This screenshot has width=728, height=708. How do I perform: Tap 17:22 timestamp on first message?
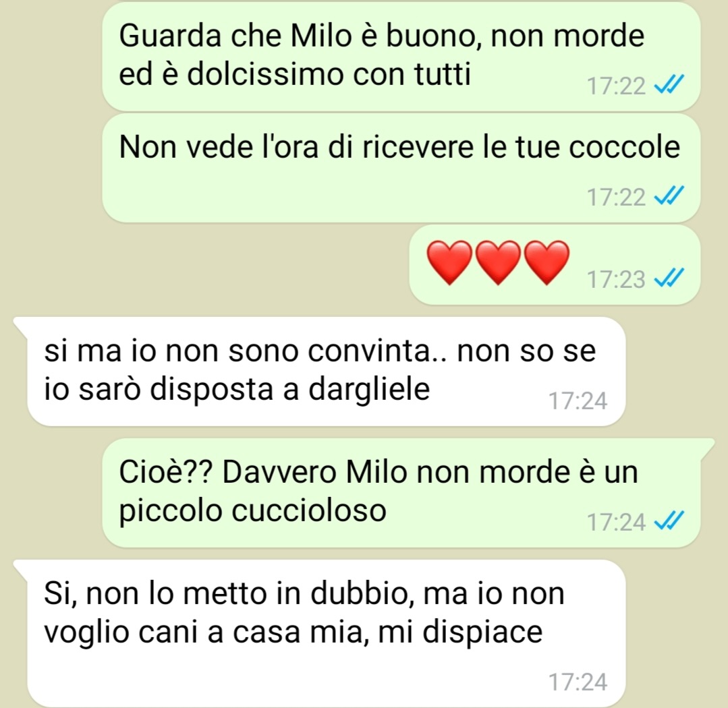pos(616,86)
